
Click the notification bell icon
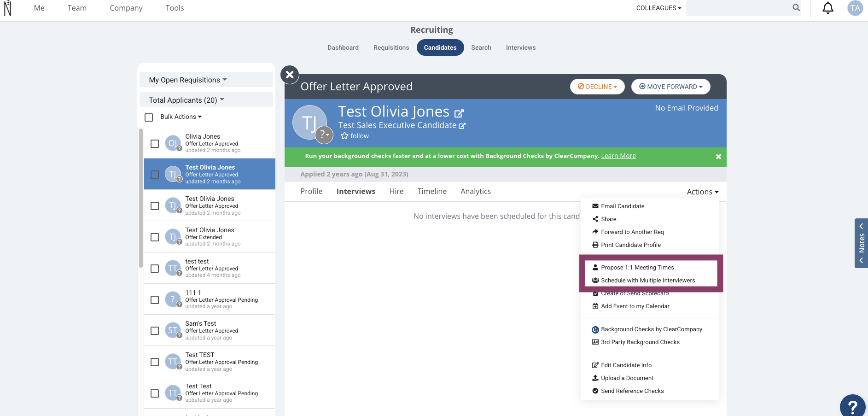click(x=828, y=8)
